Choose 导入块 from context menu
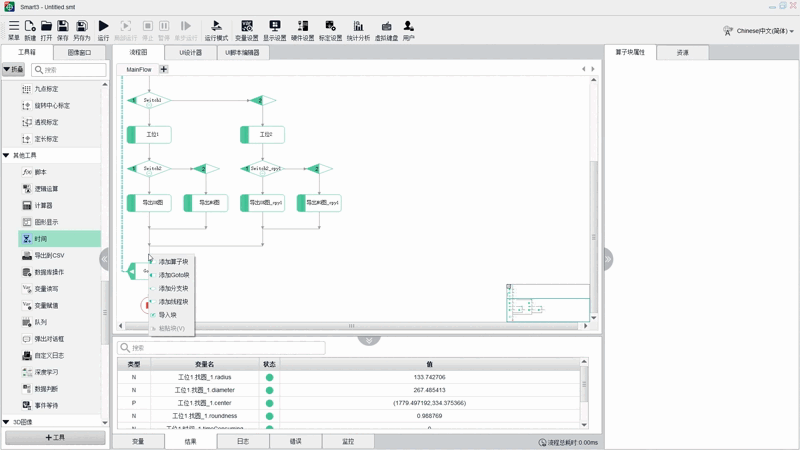The width and height of the screenshot is (800, 450). pyautogui.click(x=167, y=315)
